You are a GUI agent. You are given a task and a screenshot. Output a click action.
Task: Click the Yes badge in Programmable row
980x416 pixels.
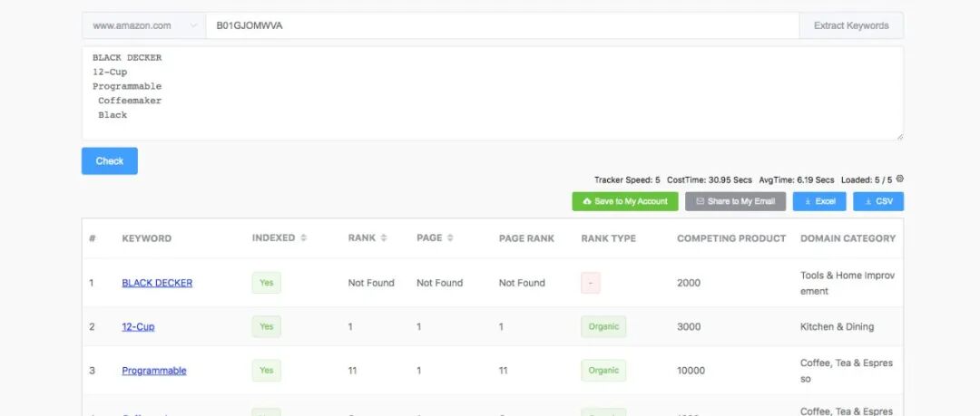[266, 371]
